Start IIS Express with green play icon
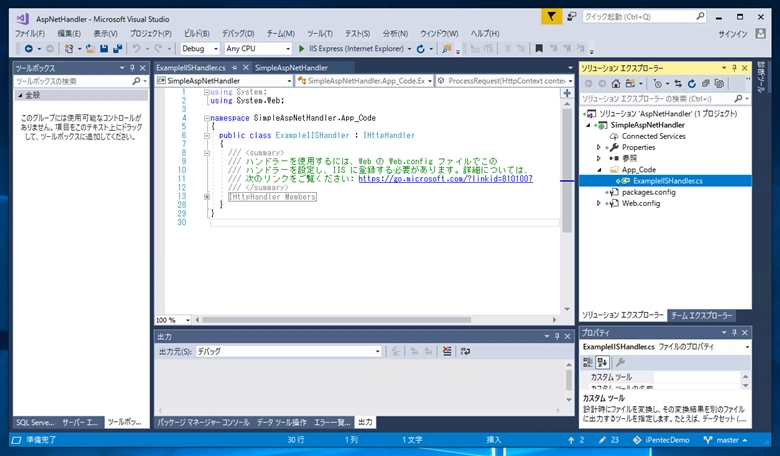The image size is (780, 456). pos(301,49)
